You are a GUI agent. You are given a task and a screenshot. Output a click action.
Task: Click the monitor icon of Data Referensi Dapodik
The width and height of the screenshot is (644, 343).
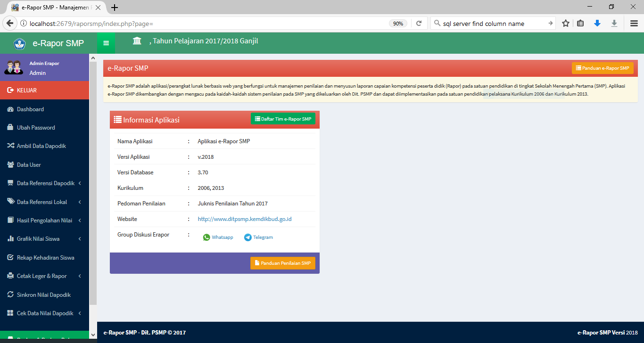pos(10,183)
